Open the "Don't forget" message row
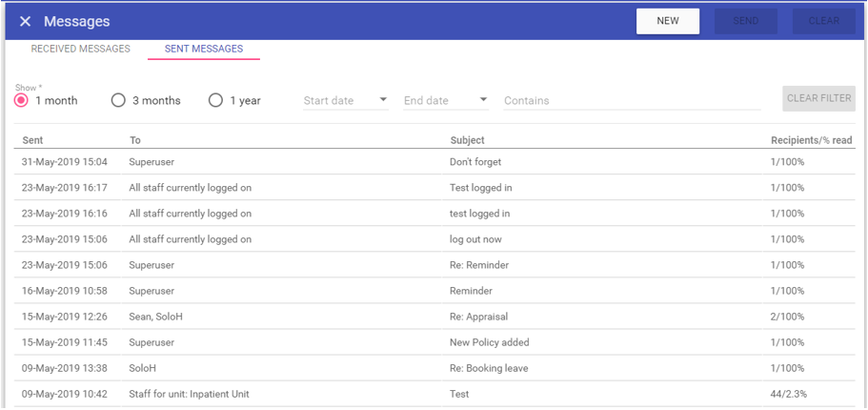The height and width of the screenshot is (410, 868). pos(474,162)
